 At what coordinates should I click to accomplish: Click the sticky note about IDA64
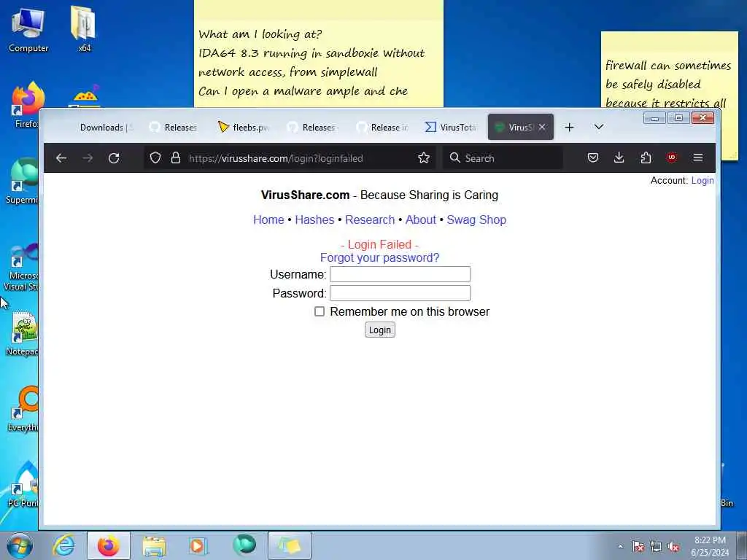pos(318,53)
